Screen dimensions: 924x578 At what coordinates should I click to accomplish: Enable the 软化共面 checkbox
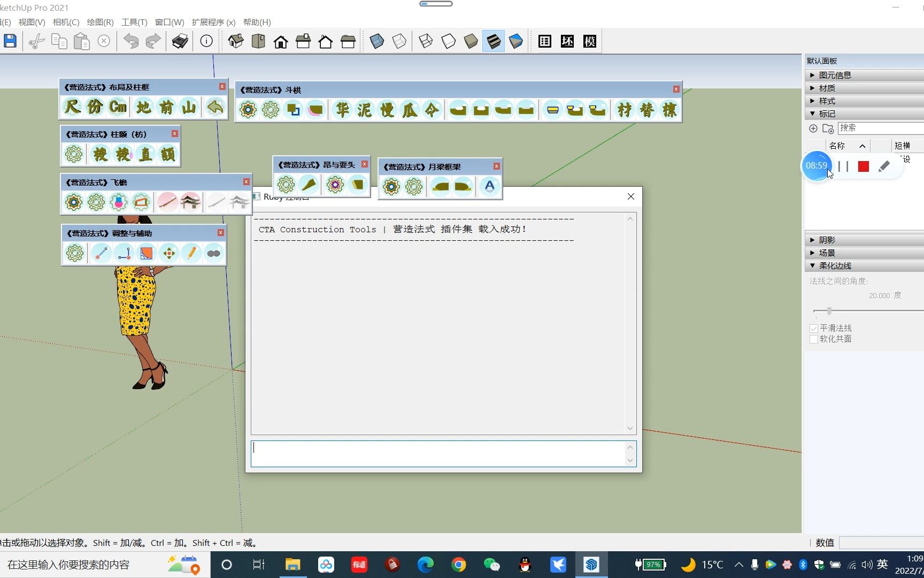[x=814, y=339]
